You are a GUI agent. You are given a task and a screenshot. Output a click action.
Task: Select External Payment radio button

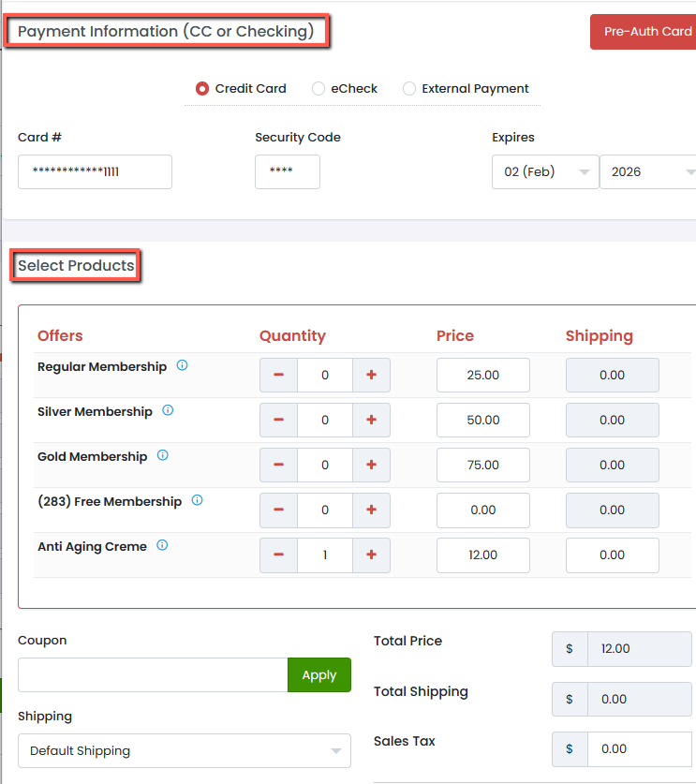pyautogui.click(x=409, y=89)
